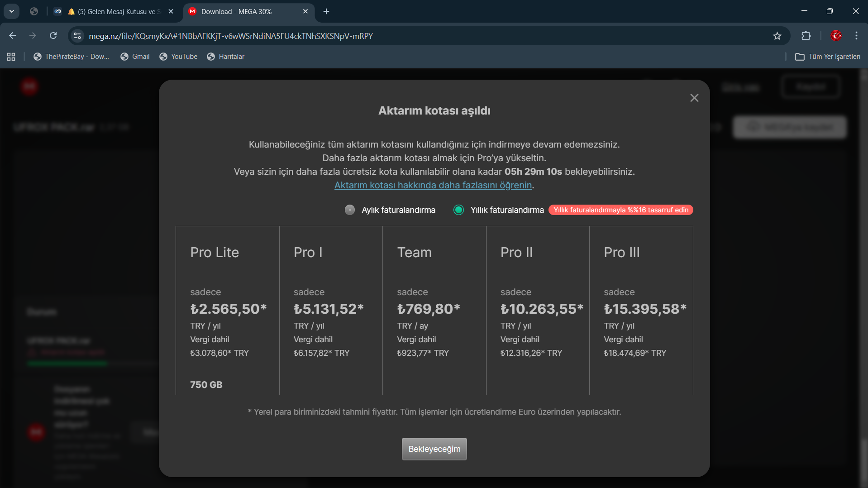The height and width of the screenshot is (488, 868).
Task: Click the MEGA logo behind the dialog
Action: tap(29, 86)
